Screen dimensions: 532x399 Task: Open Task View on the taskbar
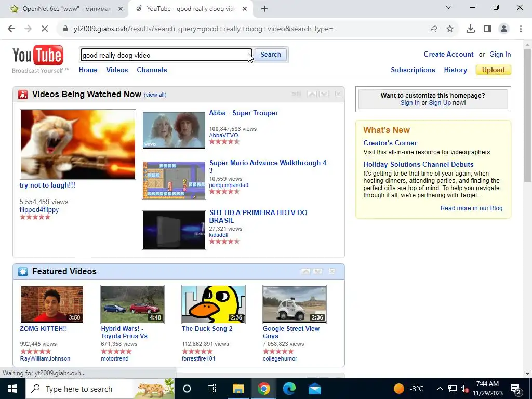click(x=212, y=389)
